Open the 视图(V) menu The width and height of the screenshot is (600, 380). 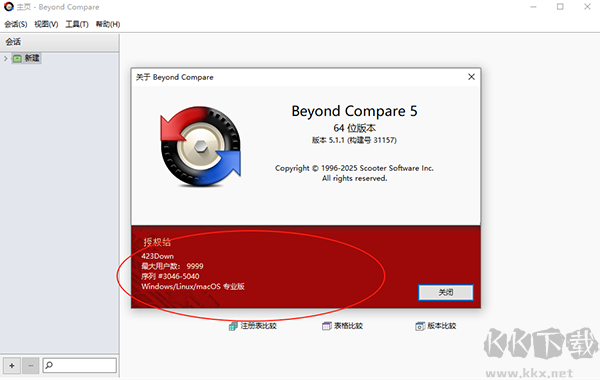[46, 24]
